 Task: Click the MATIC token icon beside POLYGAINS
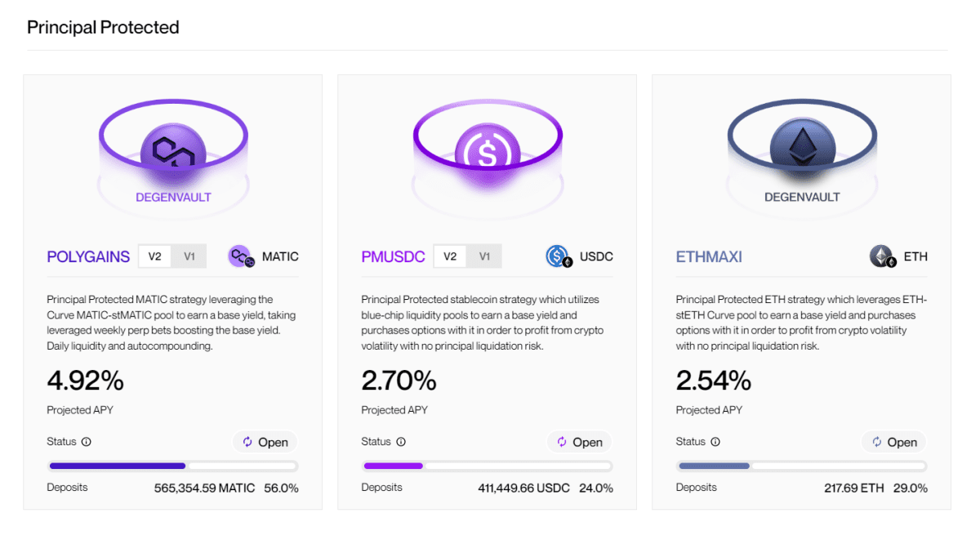tap(241, 257)
